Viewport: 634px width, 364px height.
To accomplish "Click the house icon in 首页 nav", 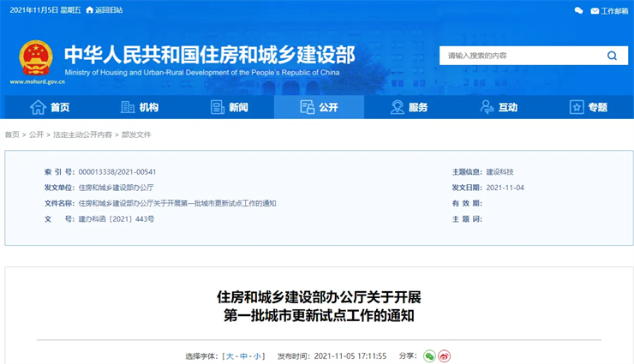I will click(x=38, y=107).
